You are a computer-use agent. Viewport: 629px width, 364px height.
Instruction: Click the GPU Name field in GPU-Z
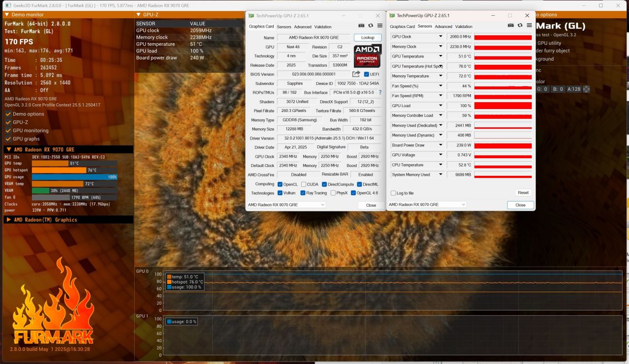click(x=314, y=38)
